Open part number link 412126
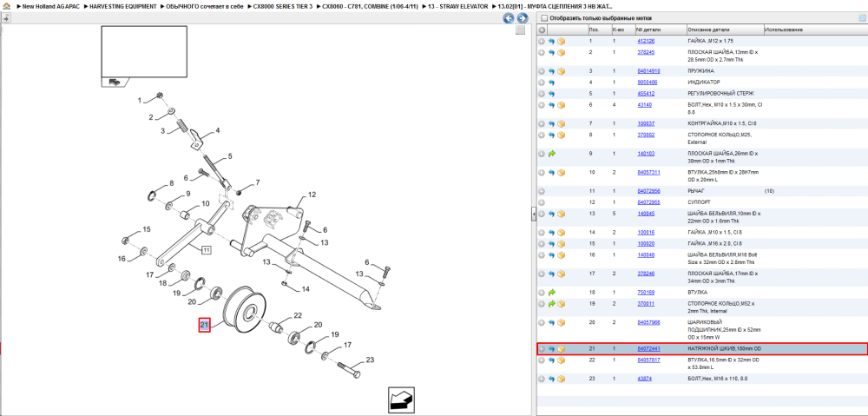This screenshot has width=868, height=416. click(646, 41)
